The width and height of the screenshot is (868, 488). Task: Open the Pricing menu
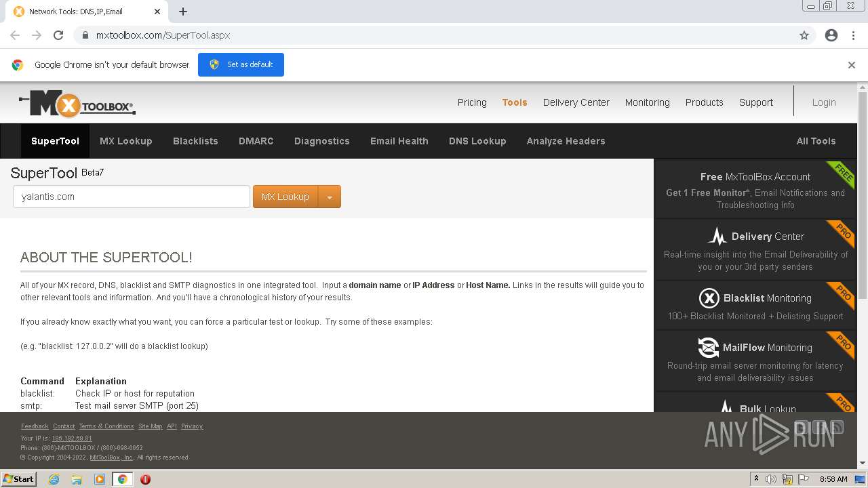point(472,102)
